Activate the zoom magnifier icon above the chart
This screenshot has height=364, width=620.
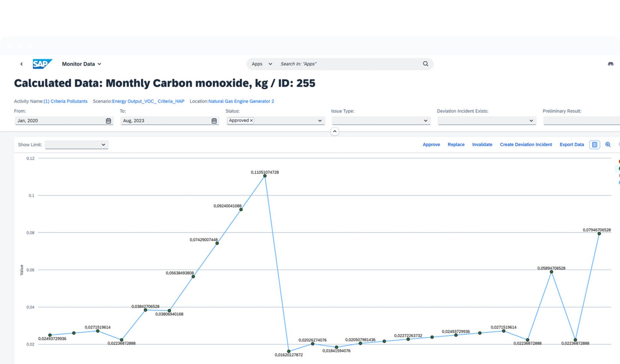608,144
